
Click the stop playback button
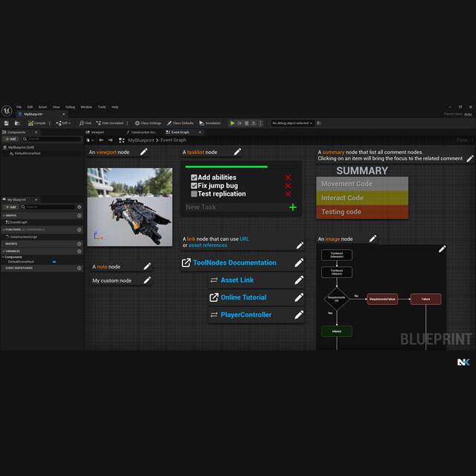246,123
